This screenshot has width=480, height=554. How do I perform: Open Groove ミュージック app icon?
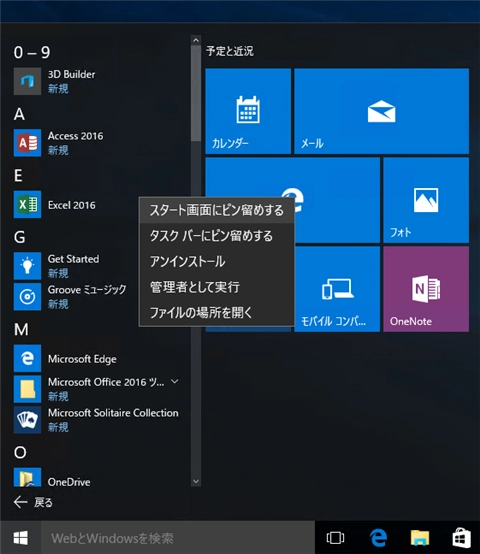[x=27, y=297]
